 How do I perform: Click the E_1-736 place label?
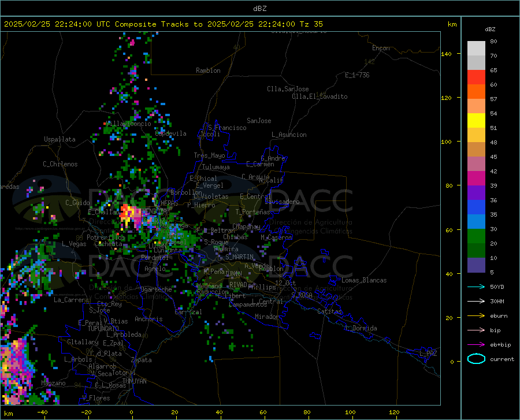357,75
